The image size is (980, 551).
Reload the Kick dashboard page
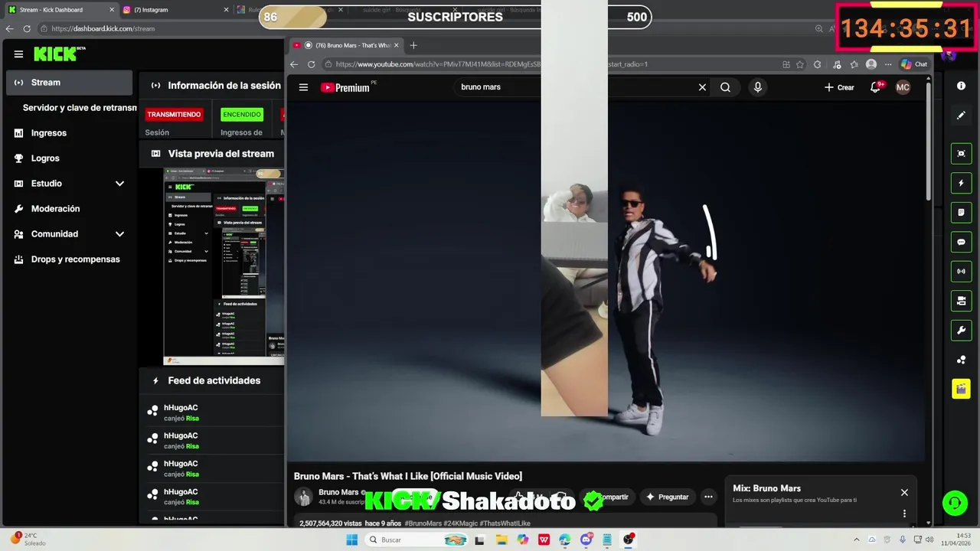pyautogui.click(x=27, y=28)
